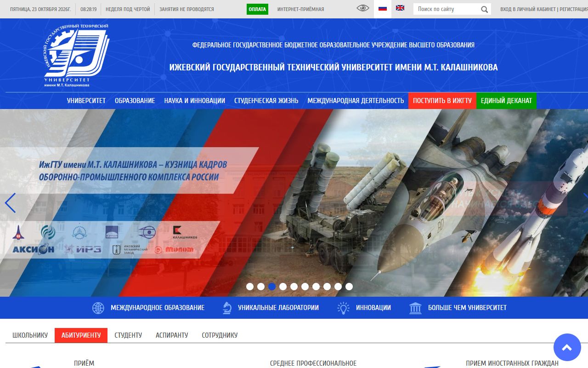Open БОЛЬШЕ ЧЕМ УНИВЕРСИТЕТ link
588x368 pixels.
tap(467, 308)
